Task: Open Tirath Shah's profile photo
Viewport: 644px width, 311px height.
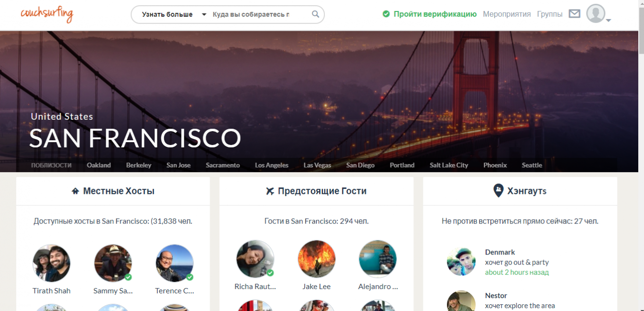Action: (x=51, y=263)
